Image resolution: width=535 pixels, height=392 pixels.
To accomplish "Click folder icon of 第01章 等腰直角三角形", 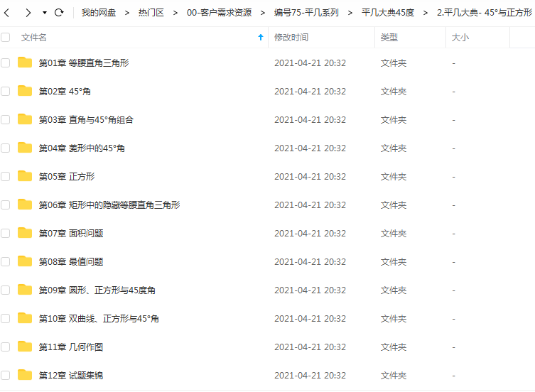I will click(x=25, y=62).
